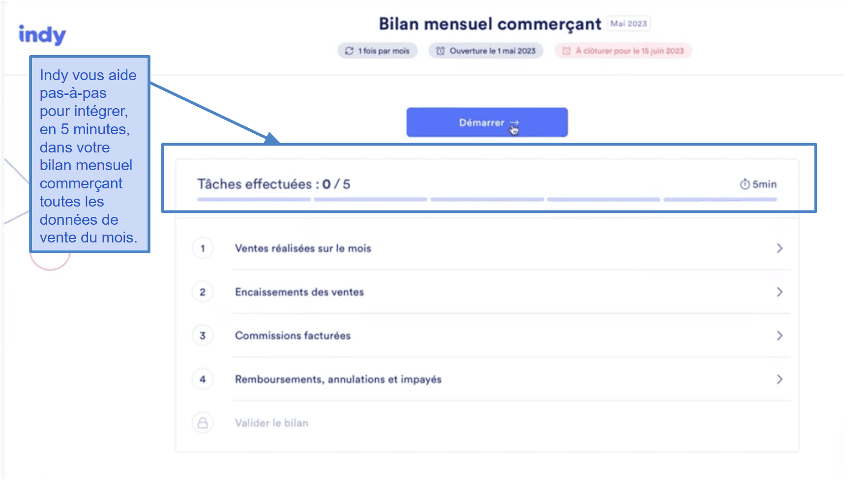The width and height of the screenshot is (868, 480).
Task: Click the Mai 2023 badge
Action: click(x=629, y=24)
